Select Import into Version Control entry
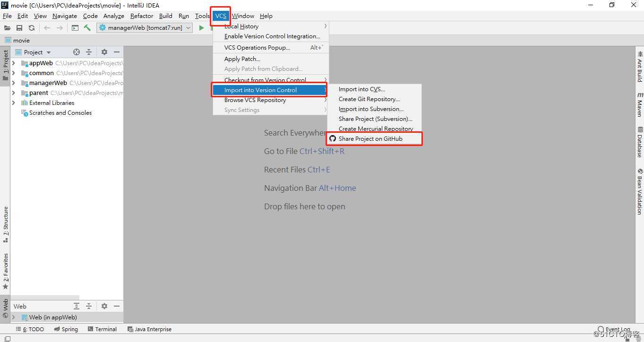 click(269, 90)
